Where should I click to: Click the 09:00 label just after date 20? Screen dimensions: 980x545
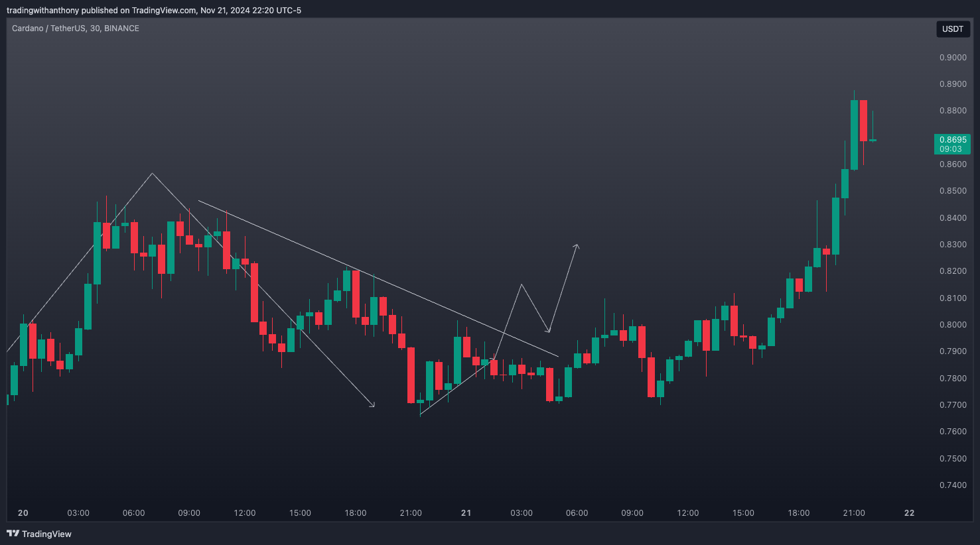point(189,513)
